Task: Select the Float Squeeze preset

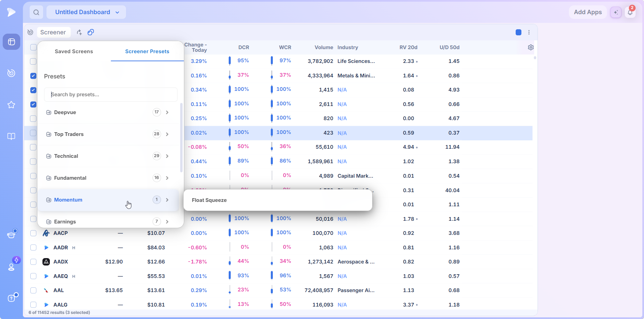Action: point(278,200)
